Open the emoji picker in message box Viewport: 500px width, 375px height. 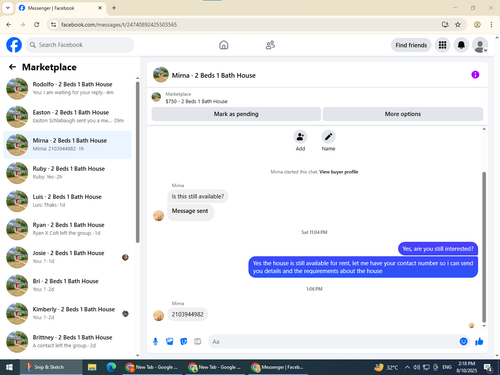click(463, 341)
